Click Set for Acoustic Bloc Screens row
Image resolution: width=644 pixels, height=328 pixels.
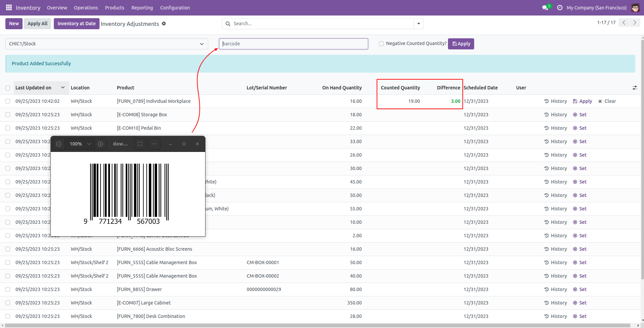coord(580,249)
